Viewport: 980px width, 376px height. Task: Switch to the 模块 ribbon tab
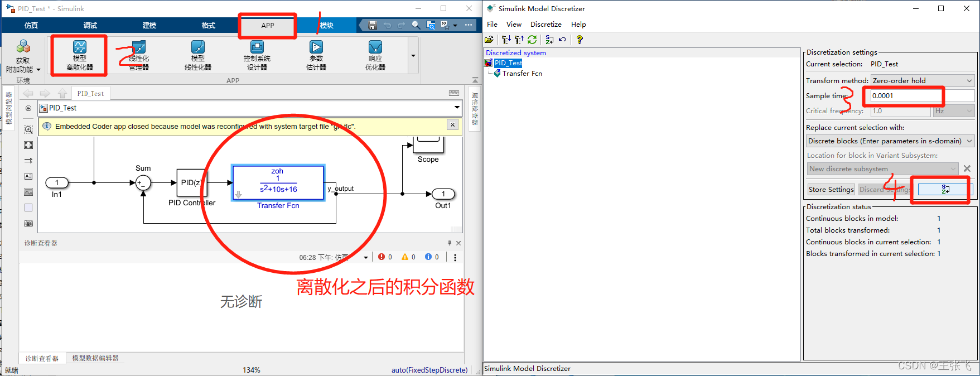[x=327, y=26]
